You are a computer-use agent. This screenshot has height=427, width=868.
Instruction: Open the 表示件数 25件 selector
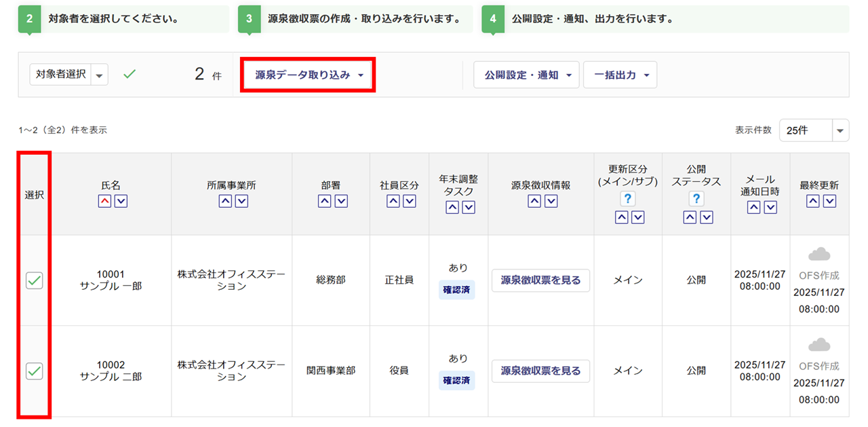814,130
